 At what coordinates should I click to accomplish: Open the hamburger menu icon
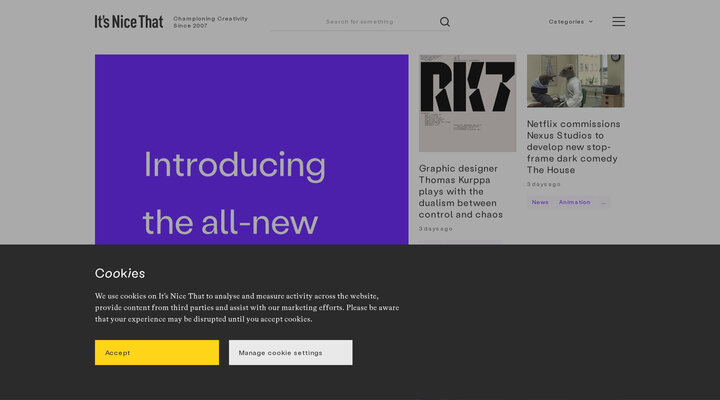point(619,21)
